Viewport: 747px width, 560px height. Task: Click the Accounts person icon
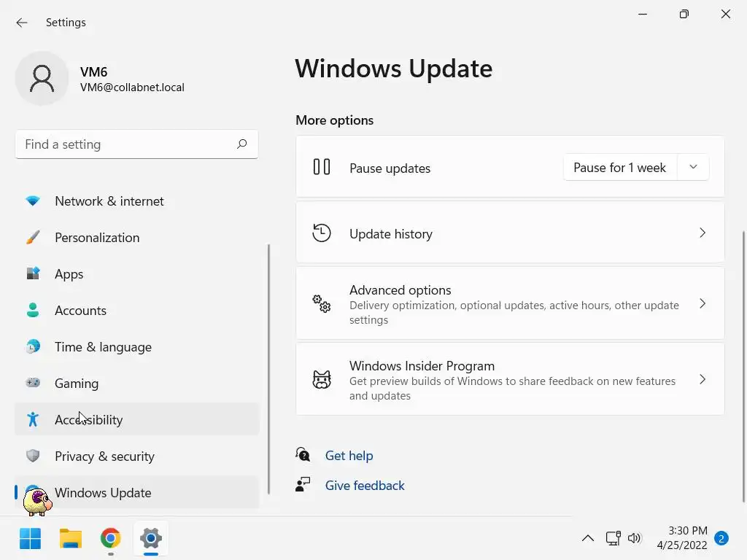pos(33,310)
